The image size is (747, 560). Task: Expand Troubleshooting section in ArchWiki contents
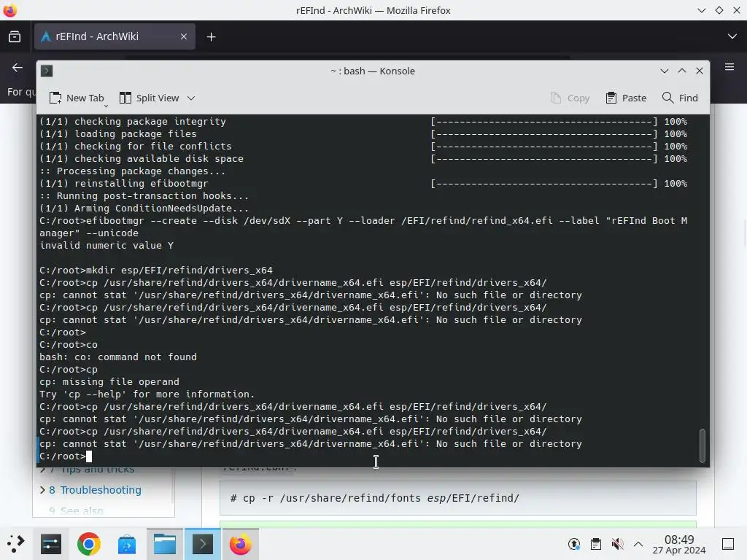click(42, 490)
